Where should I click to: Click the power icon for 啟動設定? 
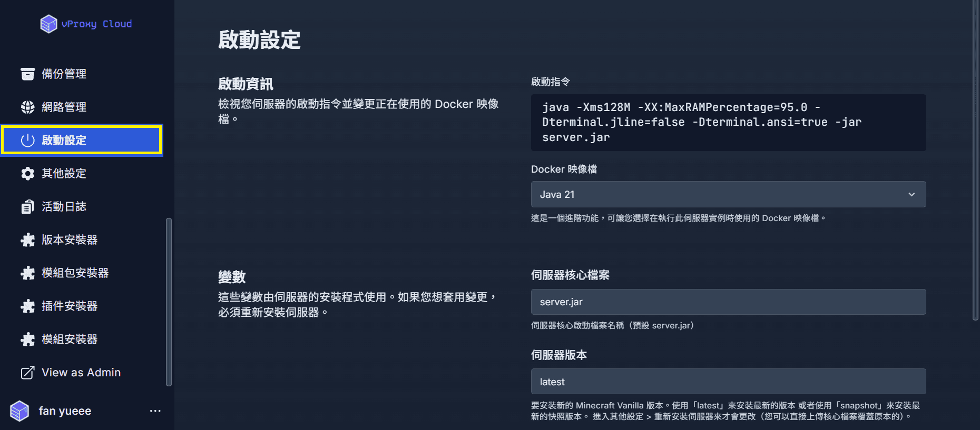[x=27, y=140]
